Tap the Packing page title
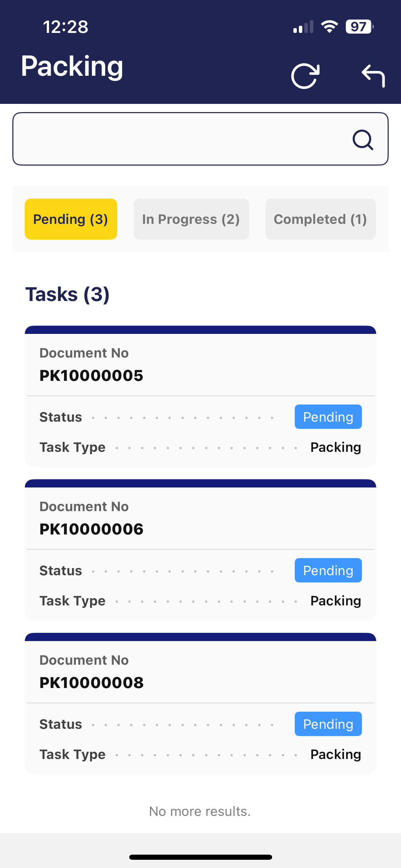This screenshot has height=868, width=401. (x=72, y=66)
